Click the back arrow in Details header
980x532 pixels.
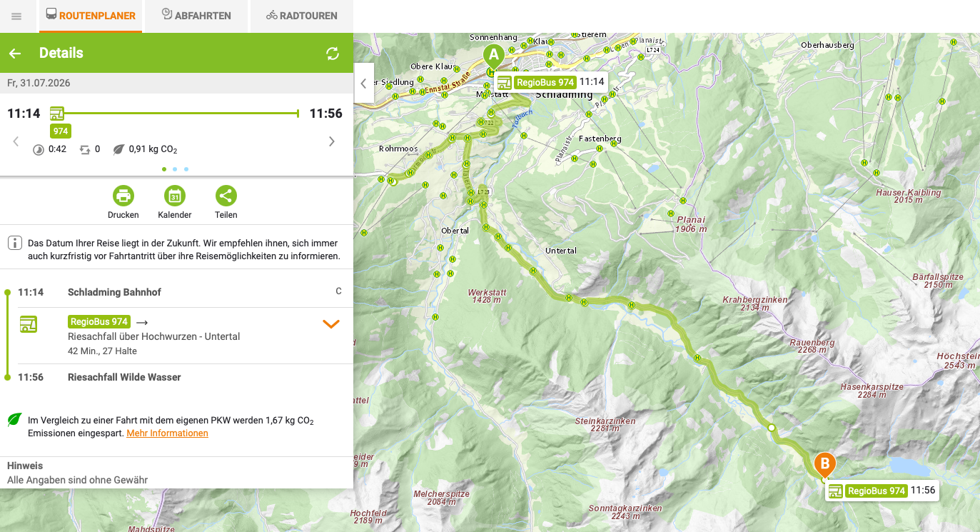[x=15, y=54]
